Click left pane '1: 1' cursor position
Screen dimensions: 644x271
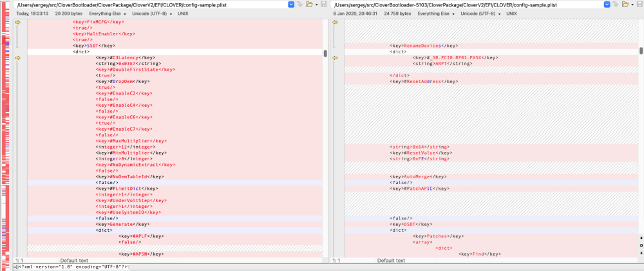point(20,260)
